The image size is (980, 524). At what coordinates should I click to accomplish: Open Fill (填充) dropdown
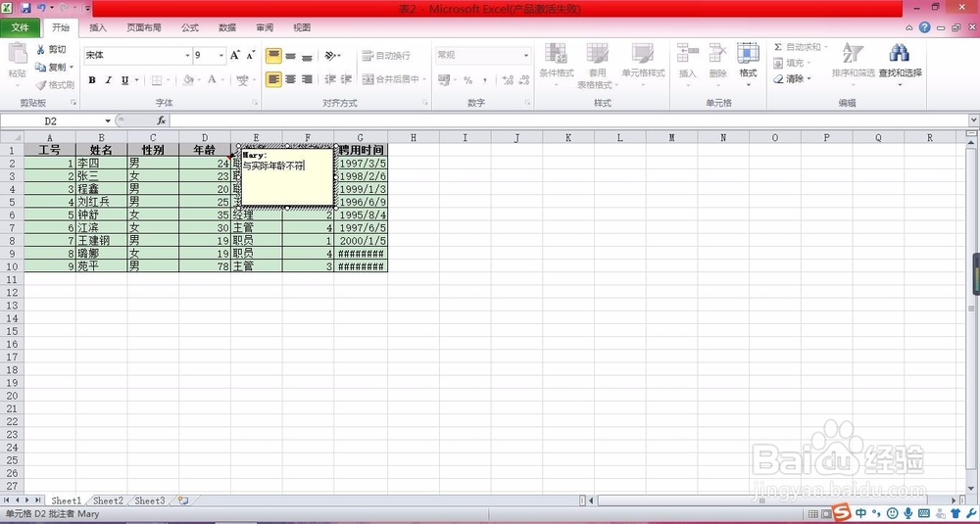click(791, 63)
